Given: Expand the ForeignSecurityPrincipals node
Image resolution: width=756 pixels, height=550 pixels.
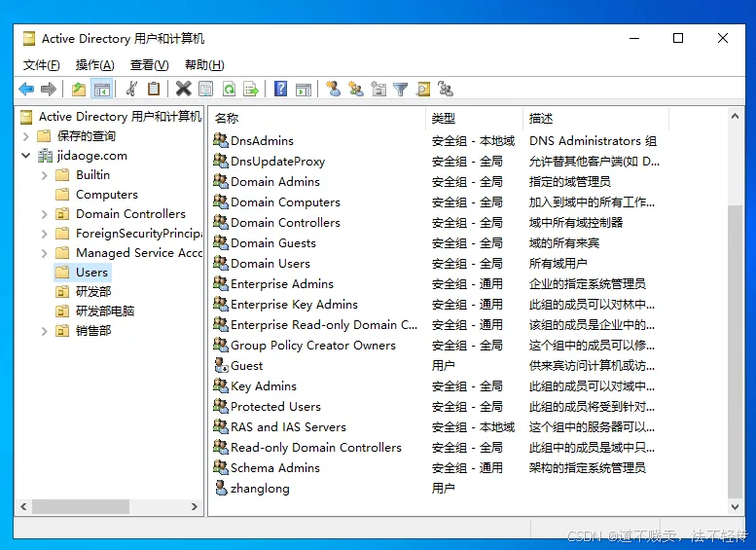Looking at the screenshot, I should point(45,234).
